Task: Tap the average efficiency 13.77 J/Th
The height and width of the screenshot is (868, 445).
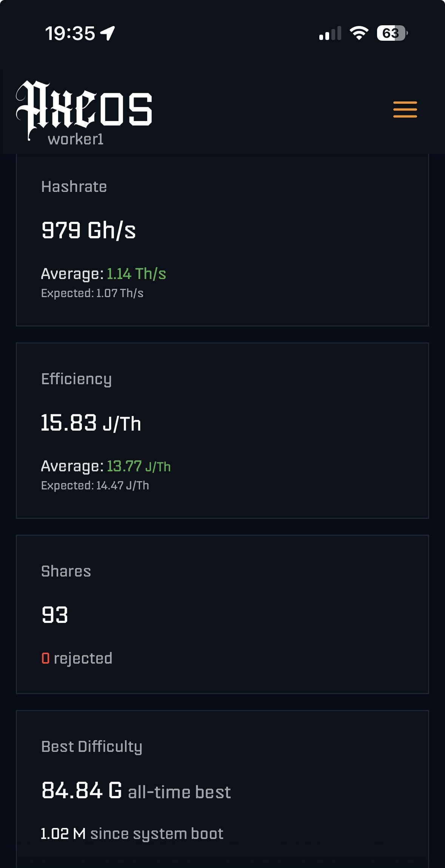Action: [x=139, y=466]
